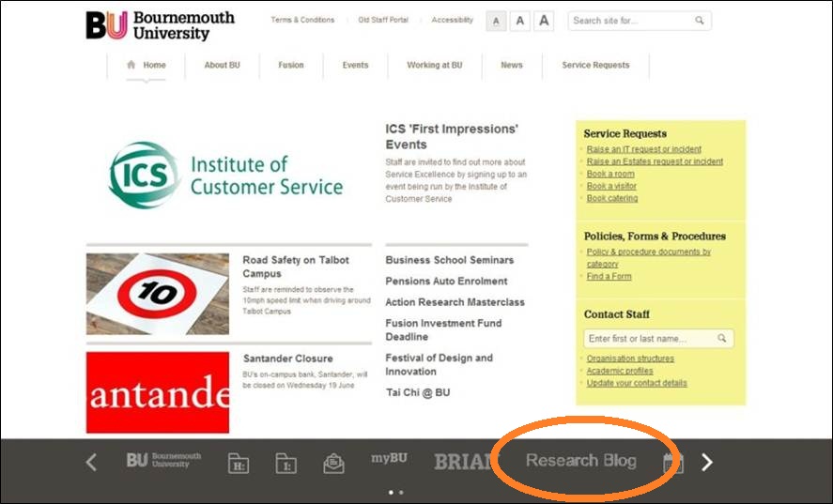Open Pensions Auto Enrolment link

coord(446,281)
